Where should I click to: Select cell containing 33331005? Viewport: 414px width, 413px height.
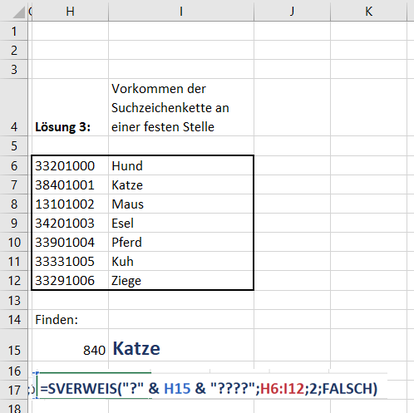[x=70, y=261]
